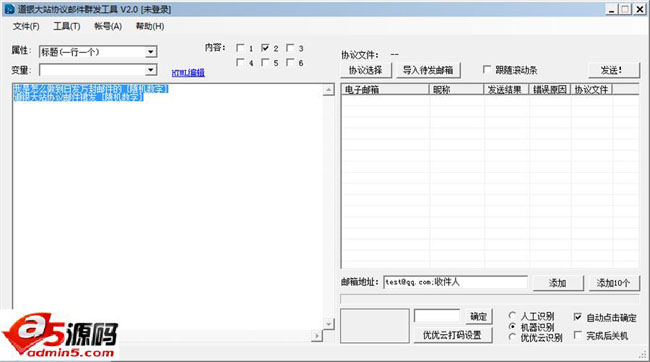
Task: Open the 工具(T) menu
Action: (67, 27)
